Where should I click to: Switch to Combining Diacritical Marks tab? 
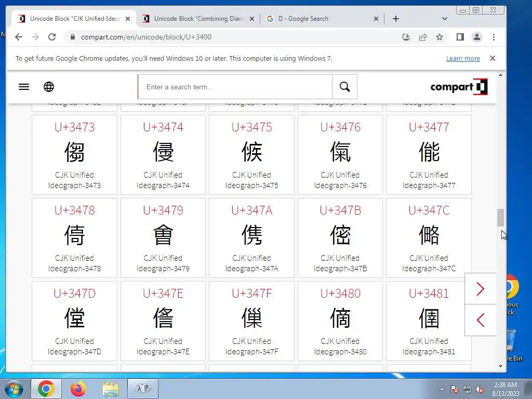pos(198,19)
